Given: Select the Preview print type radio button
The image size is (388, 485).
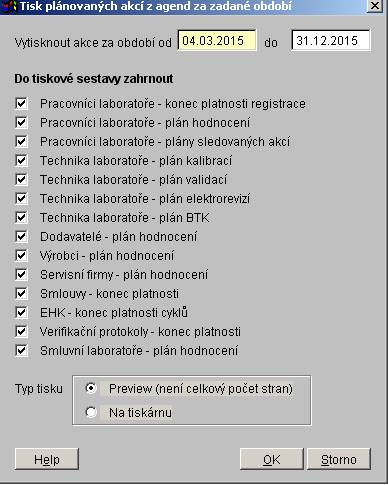Looking at the screenshot, I should coord(91,388).
